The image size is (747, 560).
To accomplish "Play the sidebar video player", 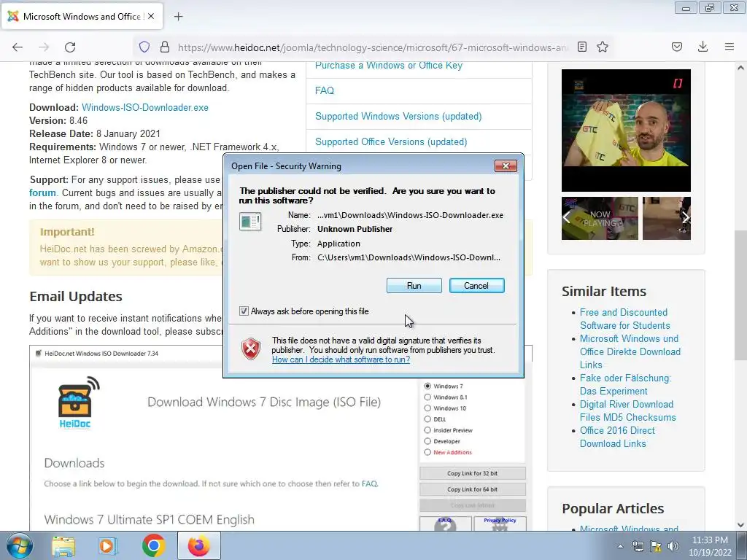I will point(626,130).
